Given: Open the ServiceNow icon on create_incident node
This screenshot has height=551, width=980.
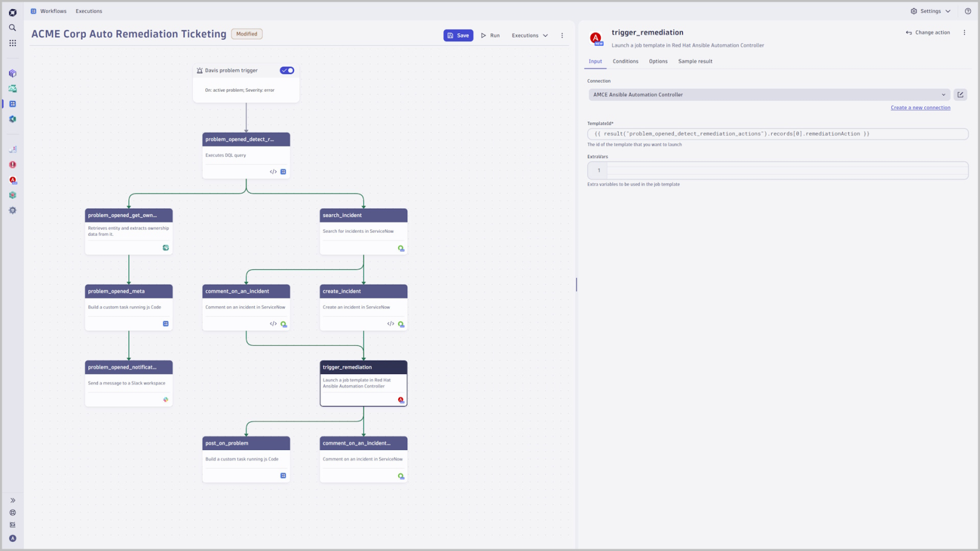Looking at the screenshot, I should [x=401, y=324].
